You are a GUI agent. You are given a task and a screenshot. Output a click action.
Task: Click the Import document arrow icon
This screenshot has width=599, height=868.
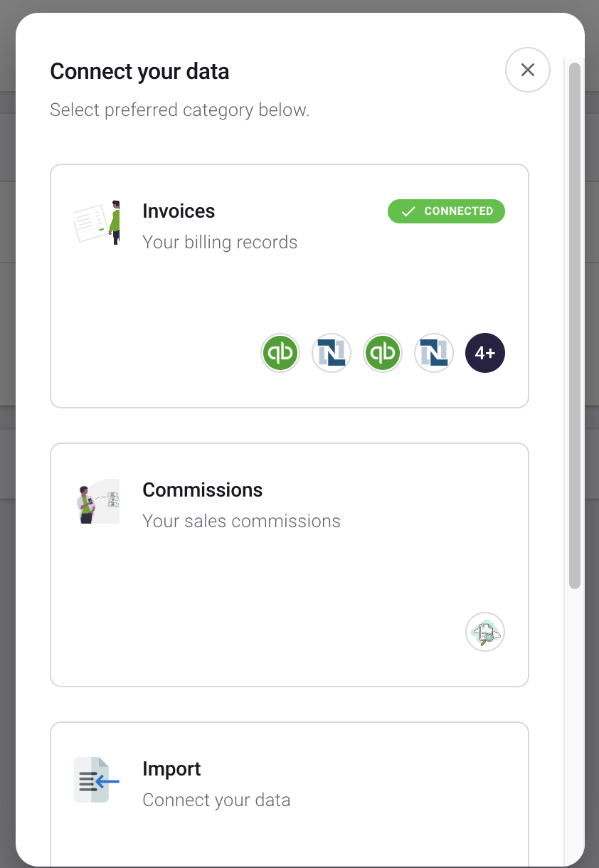[x=97, y=780]
